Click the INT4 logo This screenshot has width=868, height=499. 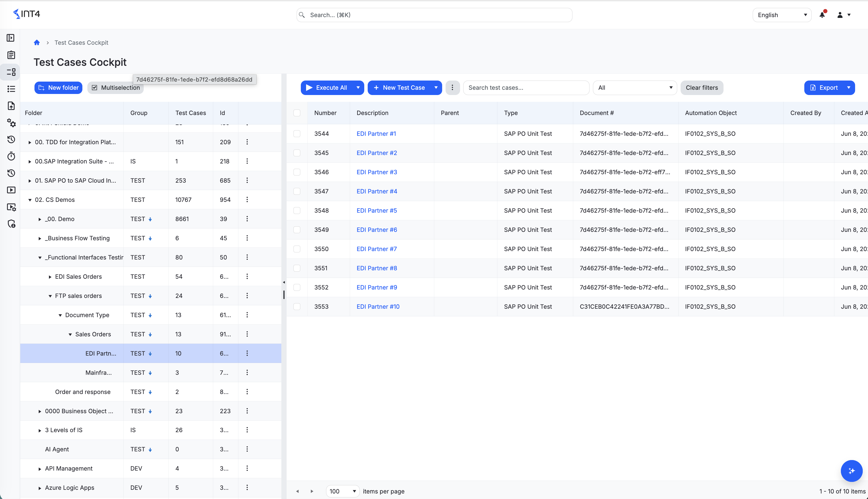26,14
